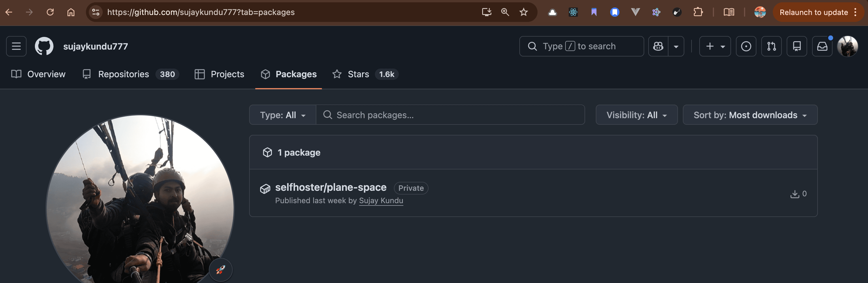
Task: Click the download count 0
Action: (x=798, y=194)
